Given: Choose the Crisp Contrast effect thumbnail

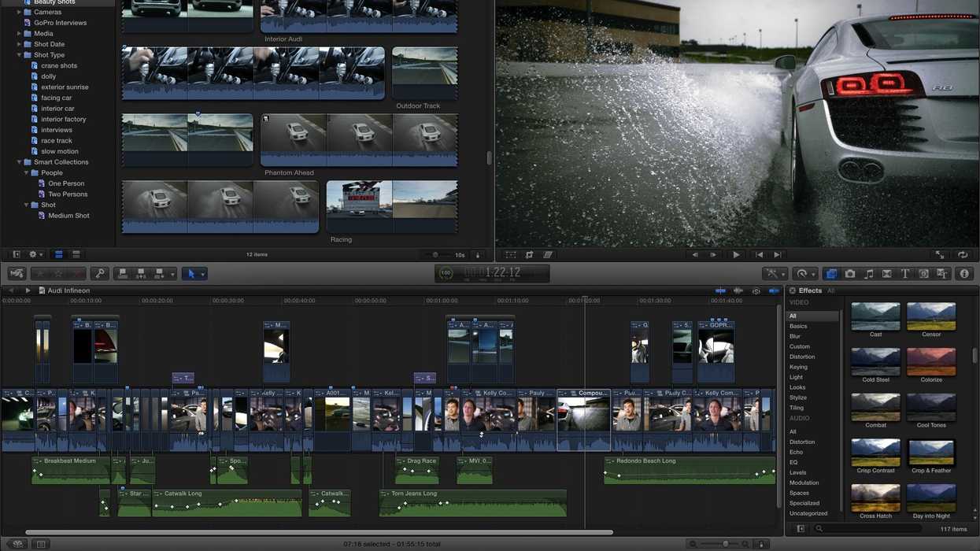Looking at the screenshot, I should 875,453.
